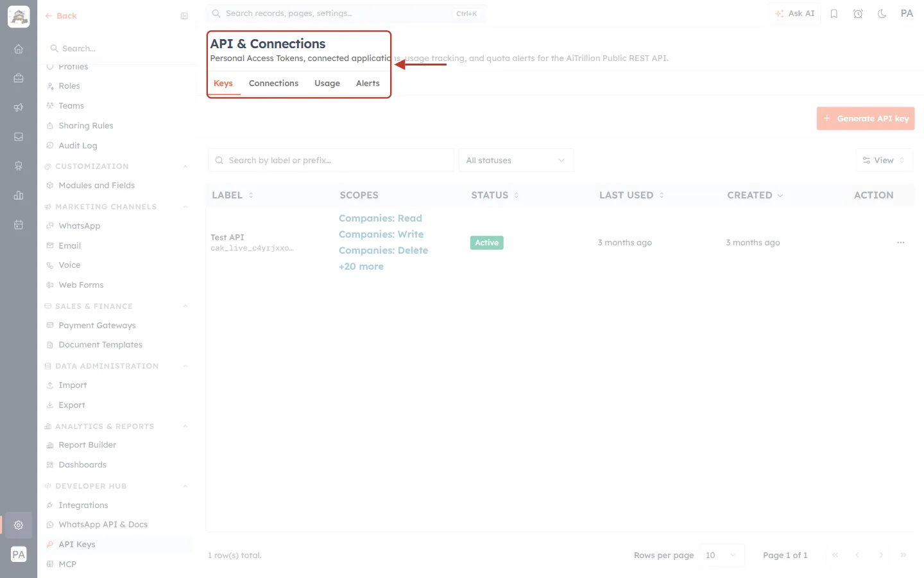Open rows per page dropdown

[x=721, y=556]
